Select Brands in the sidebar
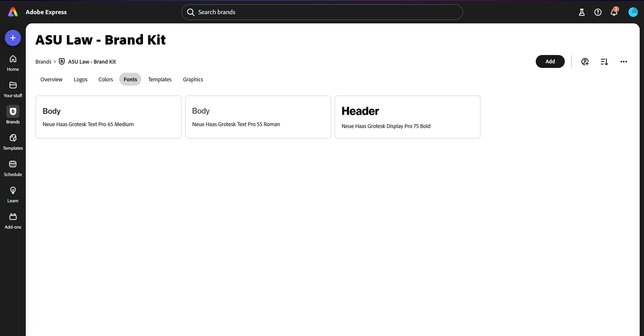 click(13, 115)
